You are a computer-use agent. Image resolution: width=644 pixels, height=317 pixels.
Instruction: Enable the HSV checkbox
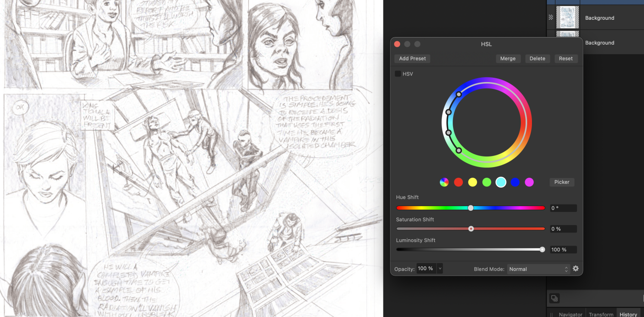[398, 74]
